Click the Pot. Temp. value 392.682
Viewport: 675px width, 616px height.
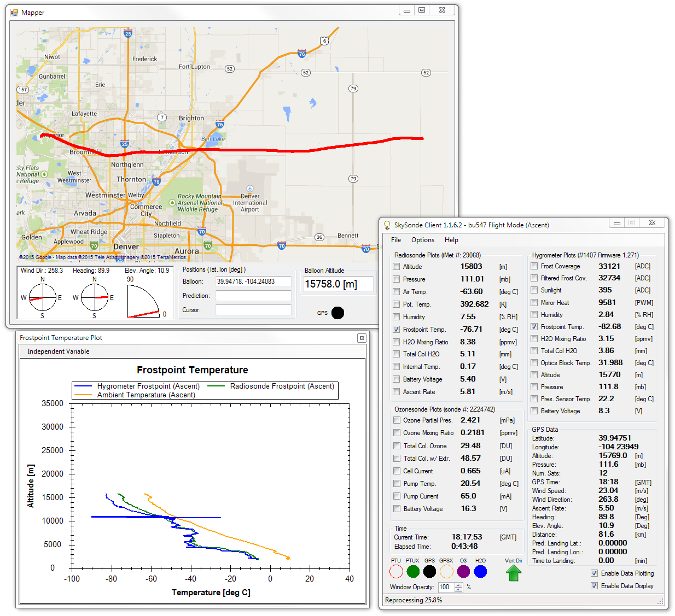tap(474, 304)
